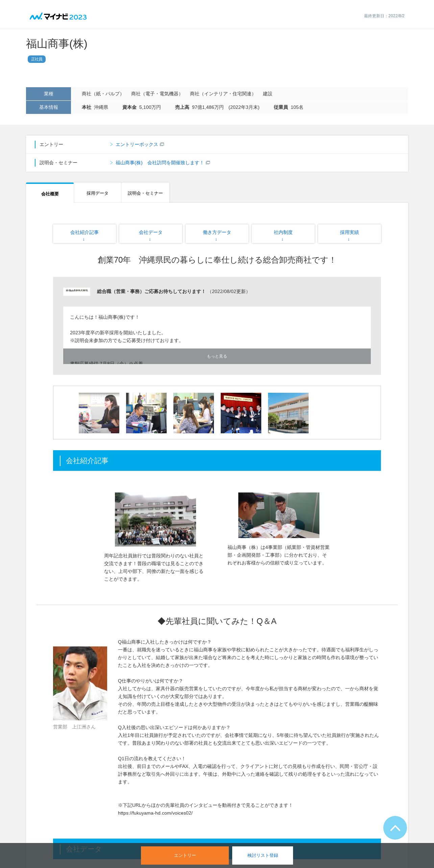The height and width of the screenshot is (868, 434).
Task: Click orange エントリー button
Action: click(185, 855)
